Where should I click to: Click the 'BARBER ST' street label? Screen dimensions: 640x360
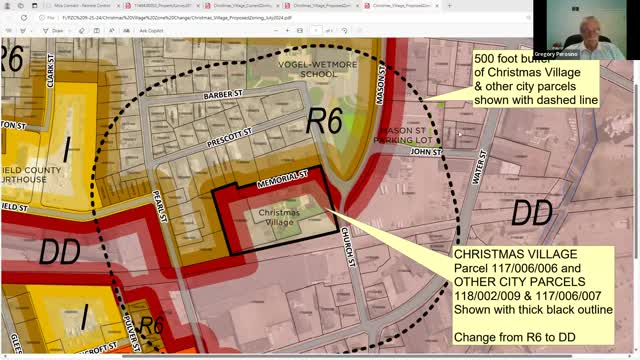pyautogui.click(x=223, y=95)
